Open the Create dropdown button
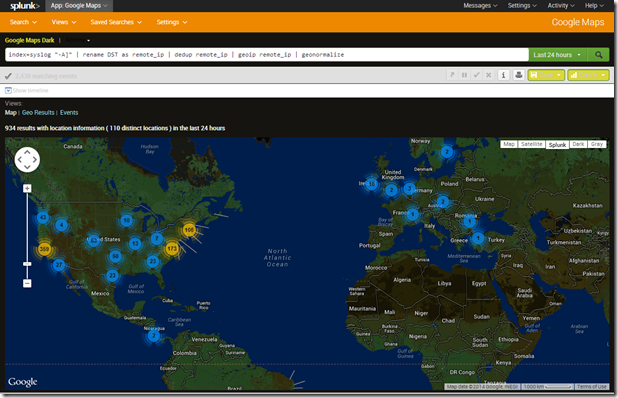 (588, 75)
